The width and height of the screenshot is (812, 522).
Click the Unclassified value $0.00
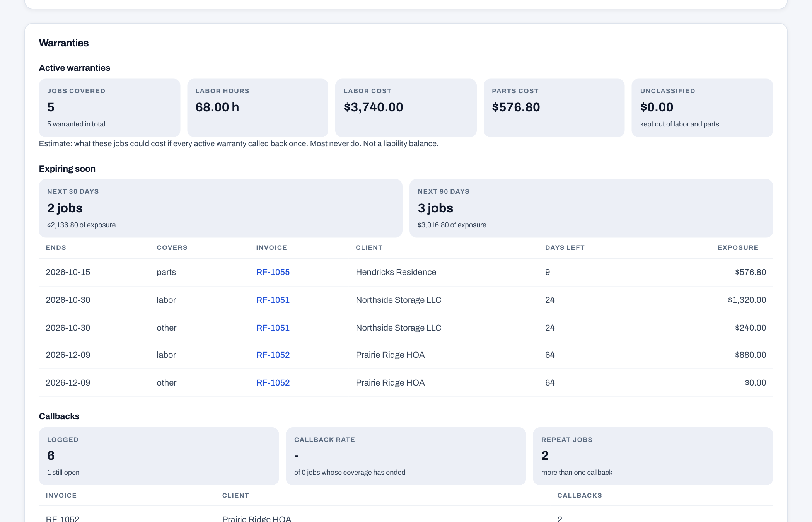click(x=657, y=107)
